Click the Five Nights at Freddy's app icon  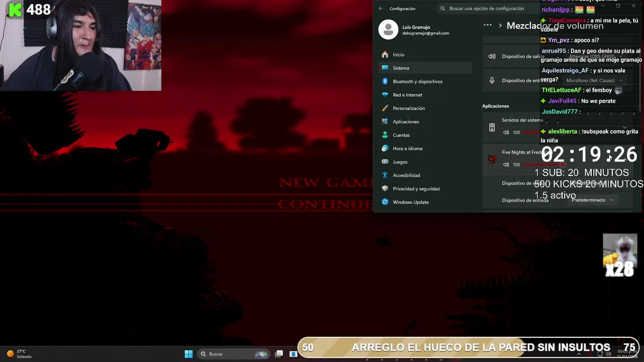tap(492, 159)
